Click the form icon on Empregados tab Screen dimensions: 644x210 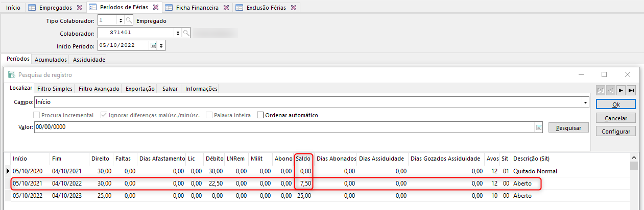[33, 8]
